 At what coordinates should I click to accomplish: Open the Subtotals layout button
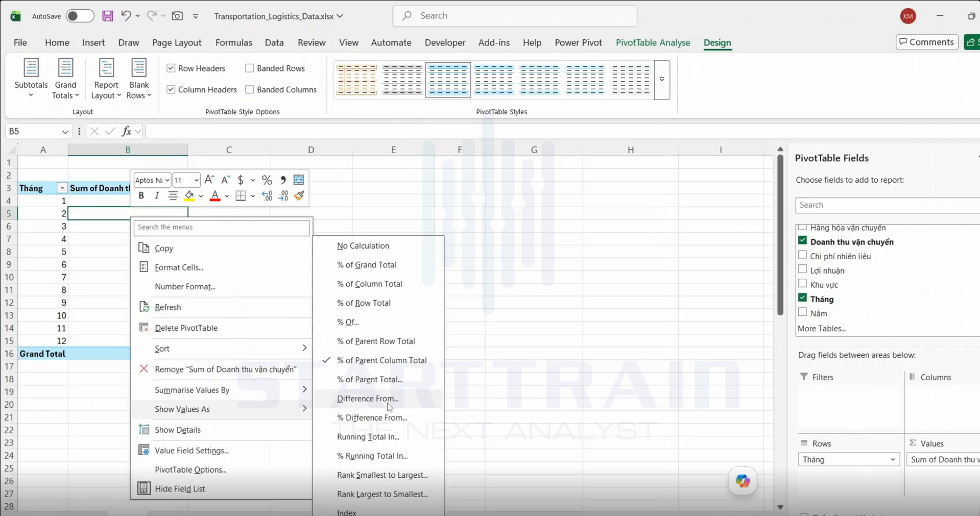[31, 79]
